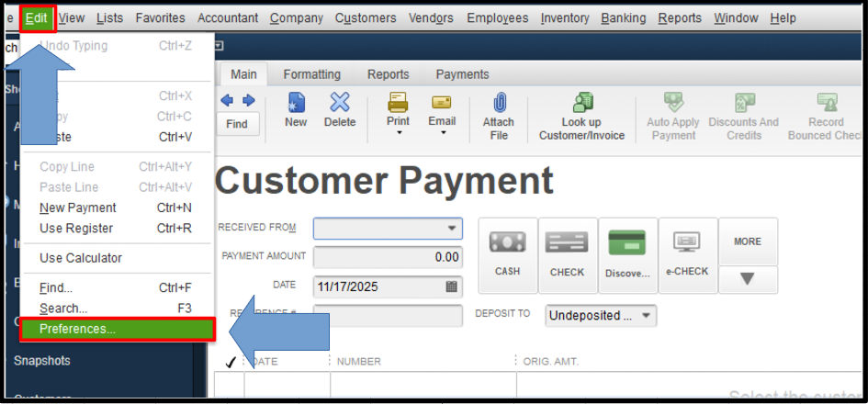Select Cash payment method
The height and width of the screenshot is (404, 868).
[x=508, y=255]
